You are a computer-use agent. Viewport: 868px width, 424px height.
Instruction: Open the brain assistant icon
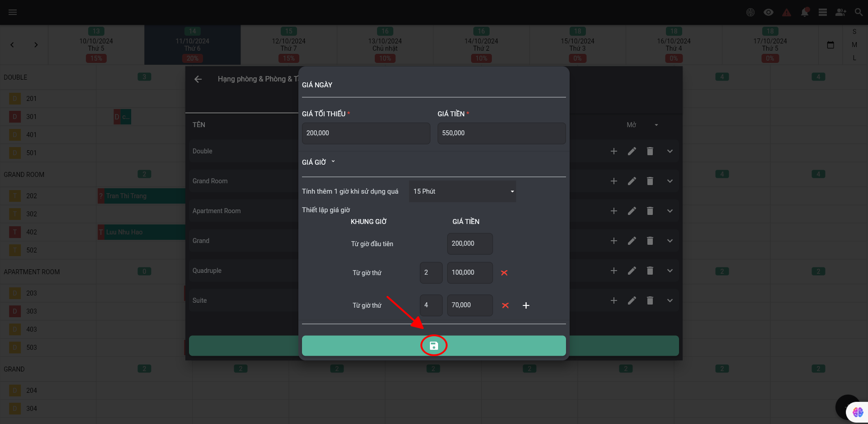coord(858,412)
